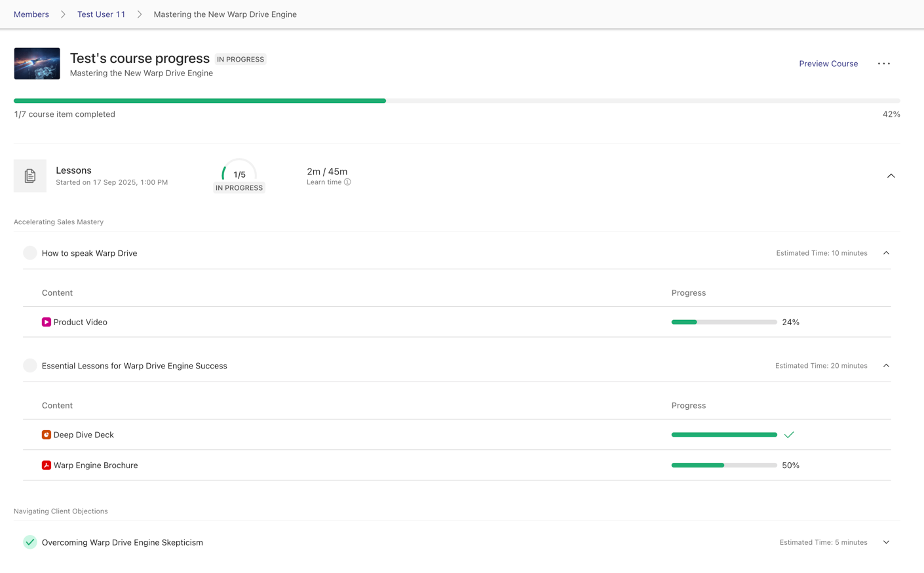
Task: Click the Warp Engine Brochure PDF icon
Action: point(47,465)
